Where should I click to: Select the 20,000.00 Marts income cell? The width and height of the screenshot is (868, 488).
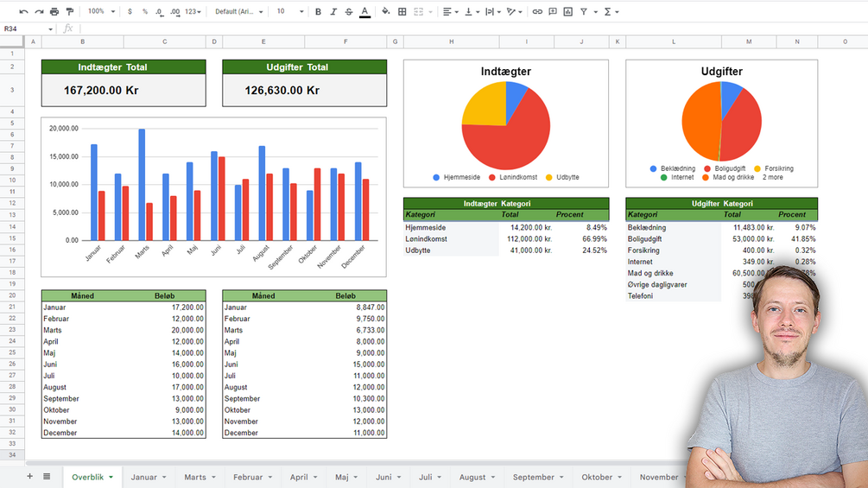(164, 330)
